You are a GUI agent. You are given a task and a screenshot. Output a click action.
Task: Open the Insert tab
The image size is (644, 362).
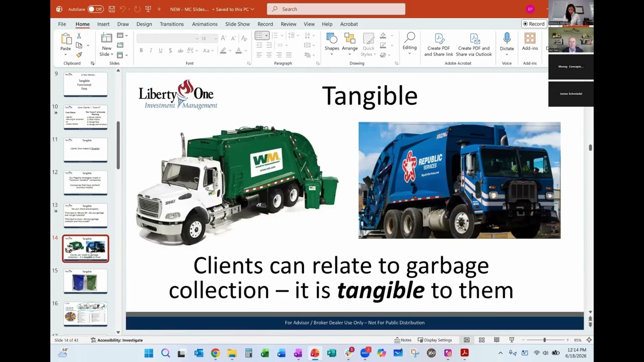pos(103,24)
